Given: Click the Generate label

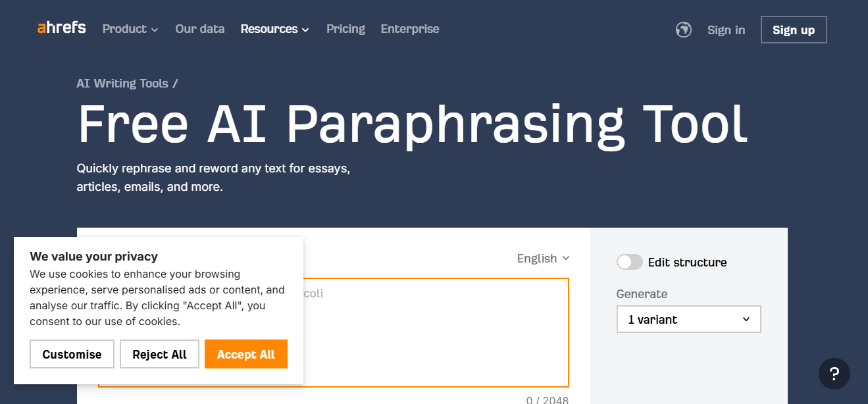Looking at the screenshot, I should (642, 294).
